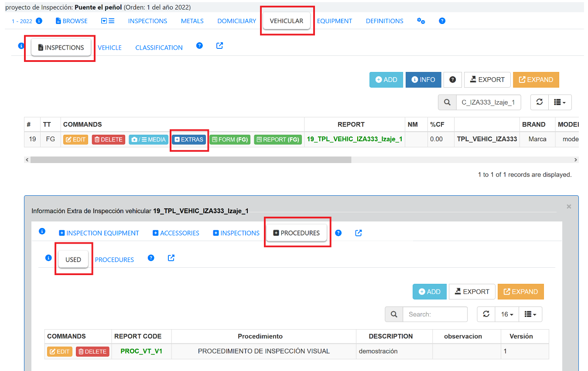Click the procedures Search input field
588x371 pixels.
click(434, 314)
